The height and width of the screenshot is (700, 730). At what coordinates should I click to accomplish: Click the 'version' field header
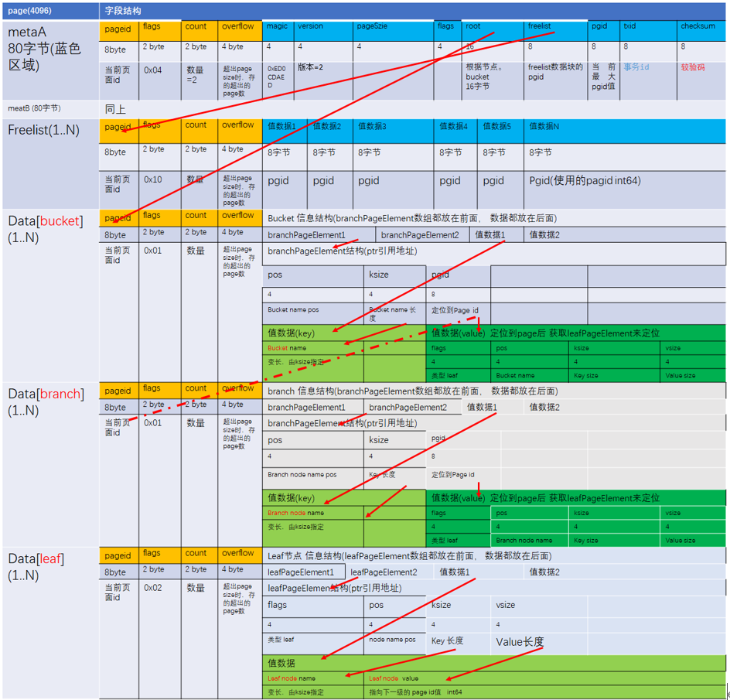click(323, 31)
